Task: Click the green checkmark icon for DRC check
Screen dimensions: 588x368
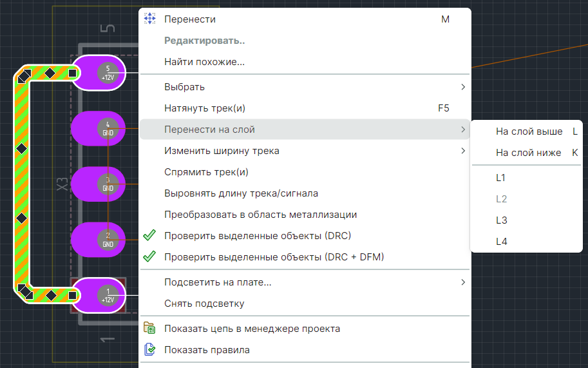Action: [x=149, y=235]
